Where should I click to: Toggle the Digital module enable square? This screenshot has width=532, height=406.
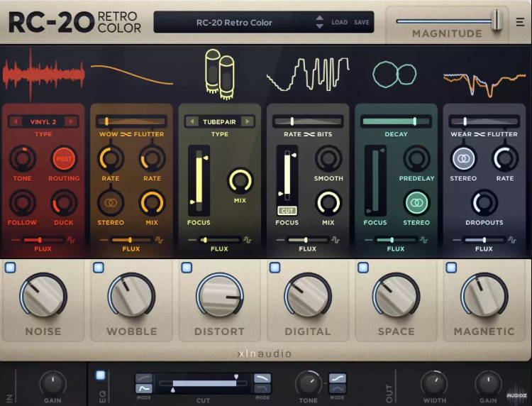point(275,268)
